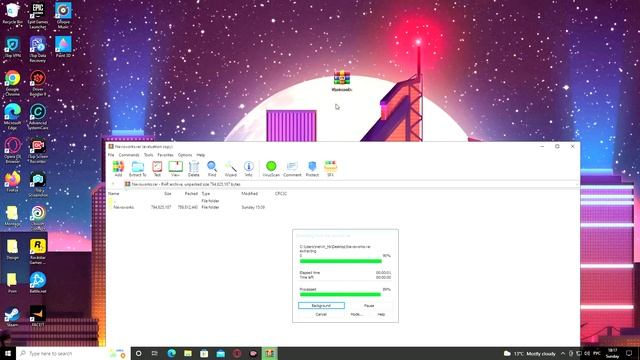Open the Commands menu

(x=129, y=155)
